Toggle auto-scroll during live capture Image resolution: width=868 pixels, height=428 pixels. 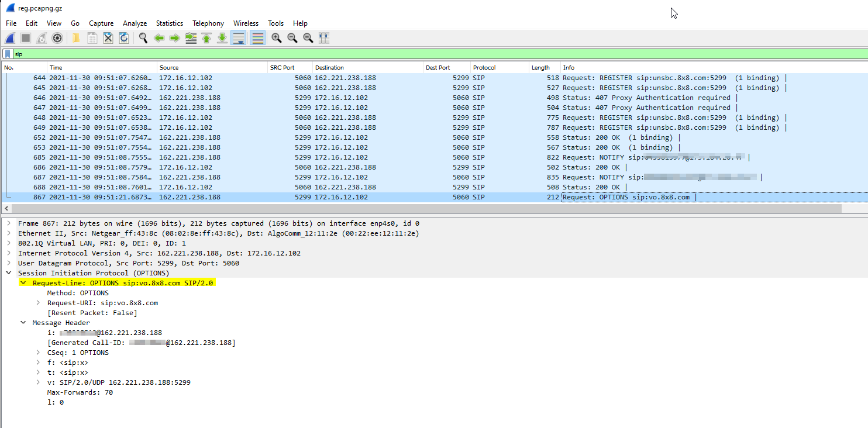239,38
